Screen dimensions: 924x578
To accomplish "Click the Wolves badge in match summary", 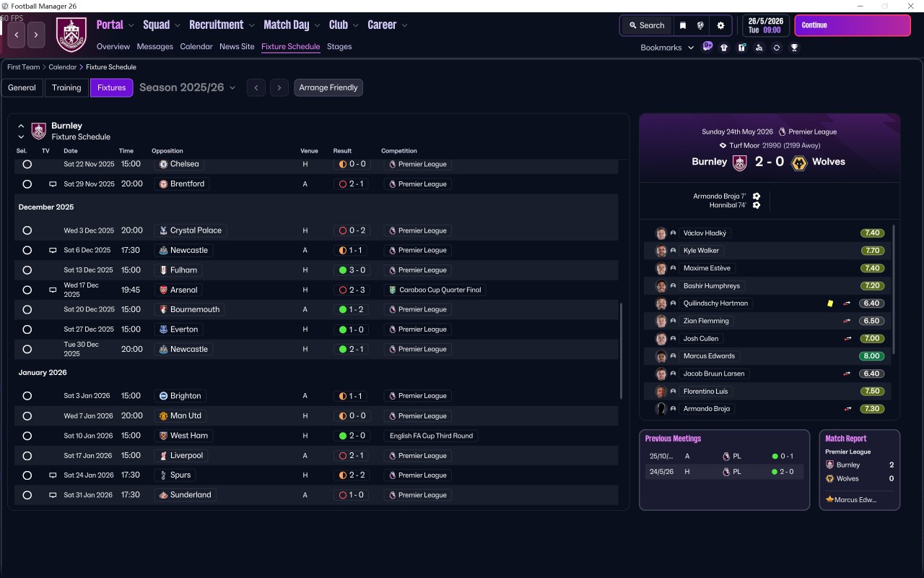I will tap(798, 162).
